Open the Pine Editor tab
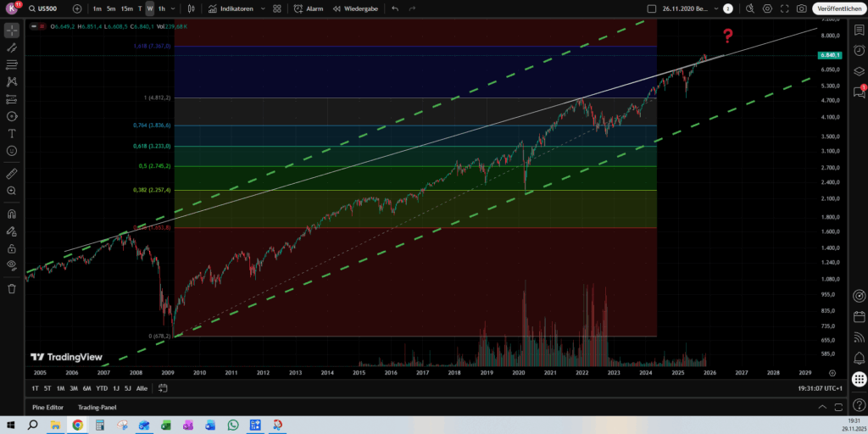Viewport: 868px width, 434px height. pyautogui.click(x=47, y=407)
